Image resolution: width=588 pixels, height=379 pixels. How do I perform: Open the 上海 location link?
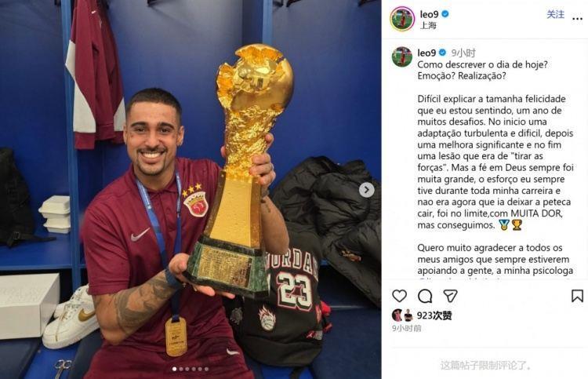428,26
